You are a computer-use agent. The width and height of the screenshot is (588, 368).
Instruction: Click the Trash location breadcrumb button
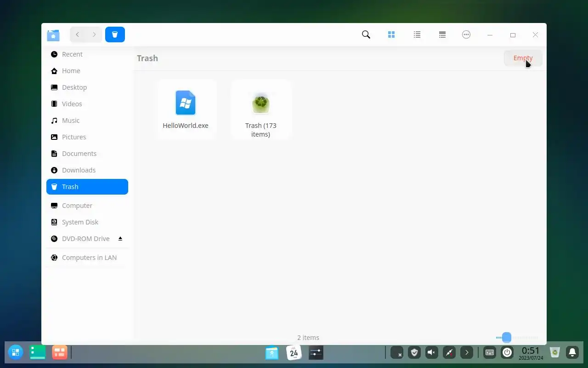115,34
